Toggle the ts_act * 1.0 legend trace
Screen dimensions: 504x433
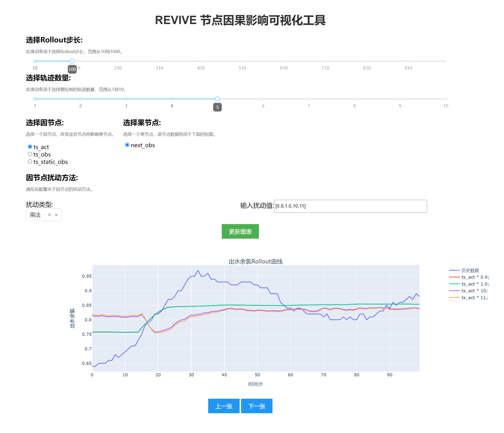[x=469, y=284]
